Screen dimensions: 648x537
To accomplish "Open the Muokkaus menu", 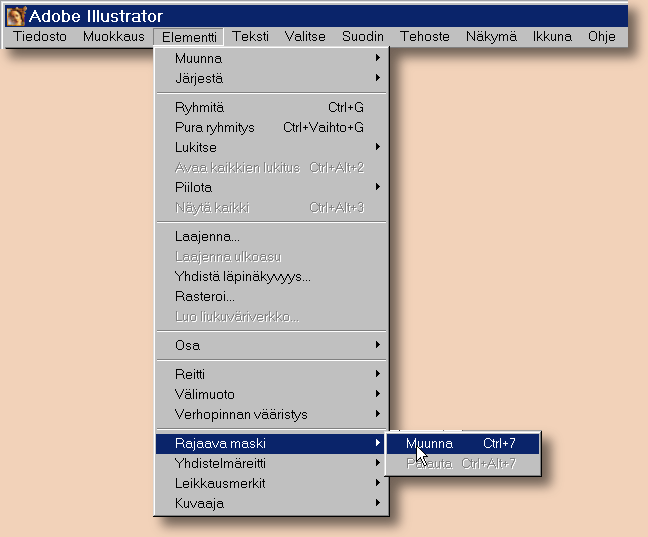I will pyautogui.click(x=114, y=37).
